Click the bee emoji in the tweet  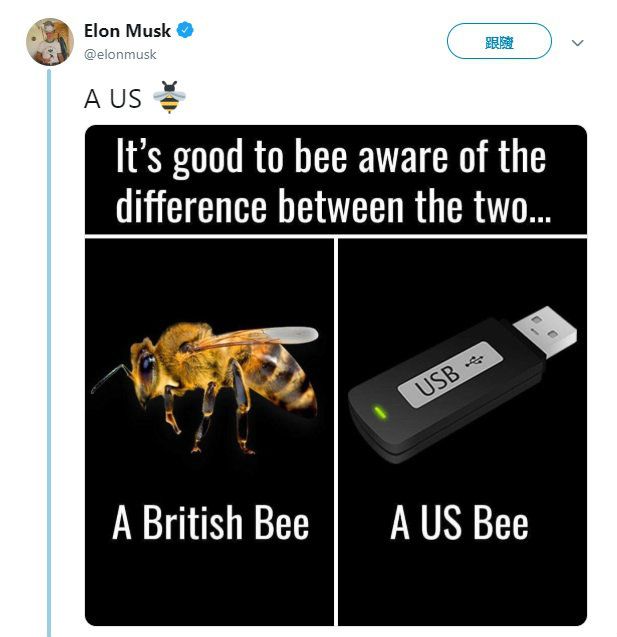[x=169, y=97]
